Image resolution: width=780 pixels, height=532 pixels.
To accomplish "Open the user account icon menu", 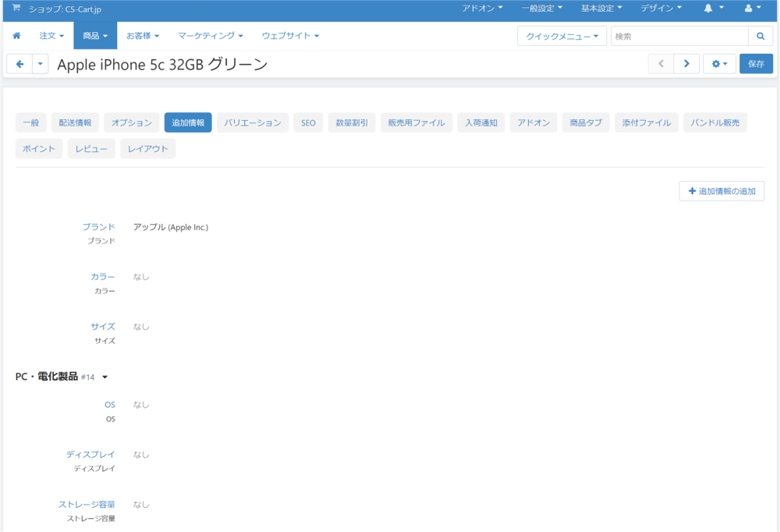I will (x=753, y=8).
